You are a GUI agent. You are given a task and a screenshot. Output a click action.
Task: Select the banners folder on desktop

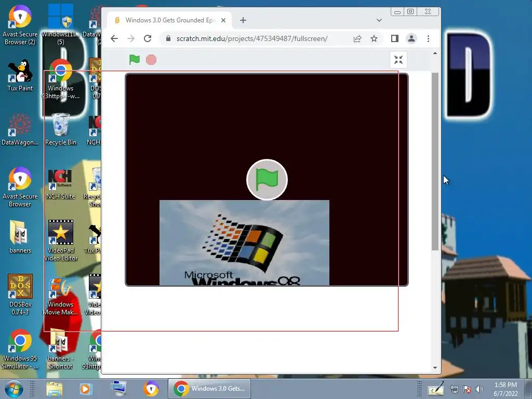pos(20,237)
